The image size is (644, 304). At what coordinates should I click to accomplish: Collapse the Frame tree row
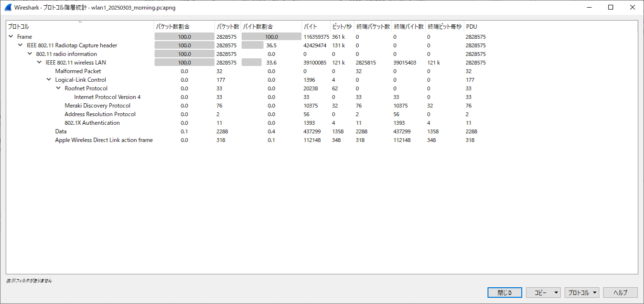coord(11,37)
